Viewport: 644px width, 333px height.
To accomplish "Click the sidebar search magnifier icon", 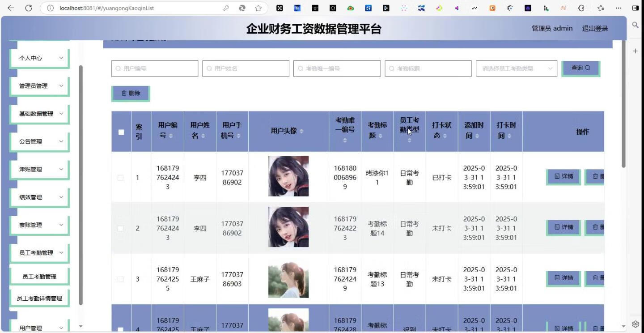I will coord(636,25).
